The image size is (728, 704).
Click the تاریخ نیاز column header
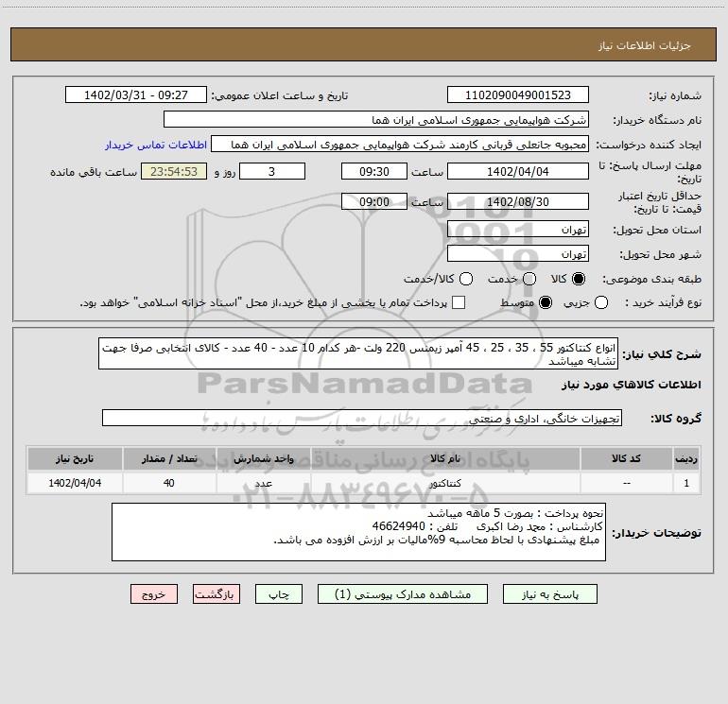point(75,459)
